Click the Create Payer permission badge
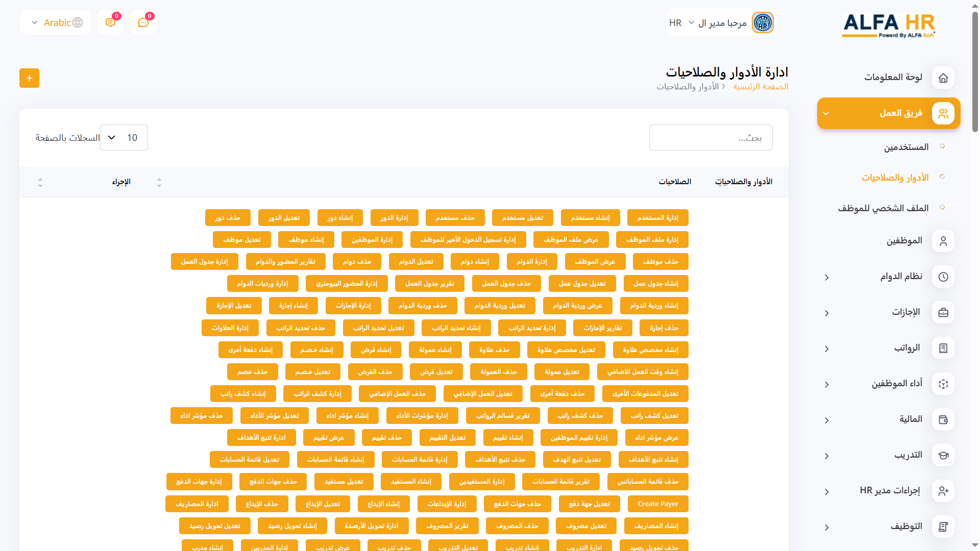Screen dimensions: 980x551 (x=657, y=504)
